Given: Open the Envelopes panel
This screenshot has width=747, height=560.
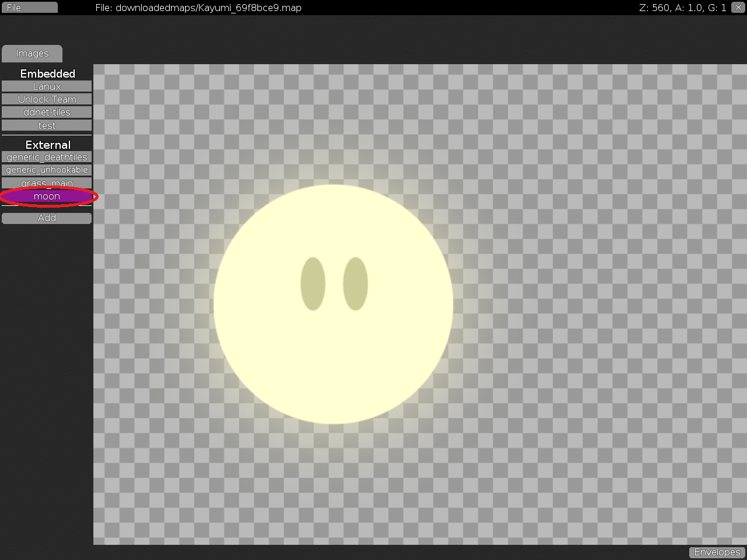Looking at the screenshot, I should click(x=717, y=552).
